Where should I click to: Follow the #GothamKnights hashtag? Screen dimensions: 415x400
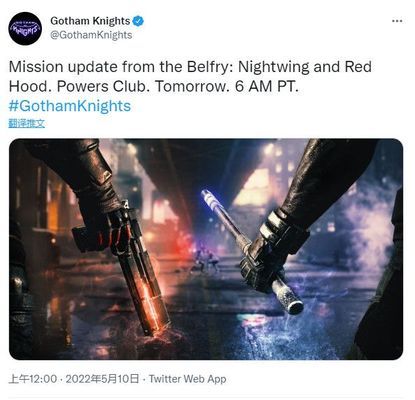pyautogui.click(x=70, y=106)
